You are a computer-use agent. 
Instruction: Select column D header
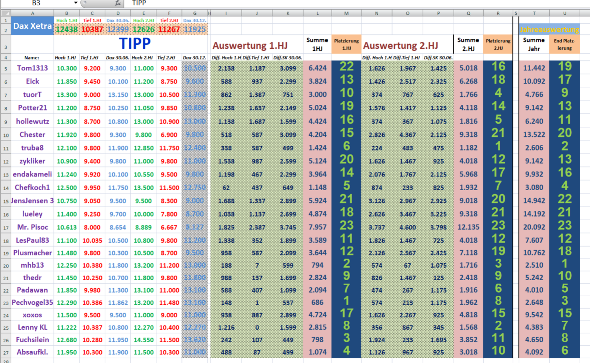pyautogui.click(x=118, y=13)
